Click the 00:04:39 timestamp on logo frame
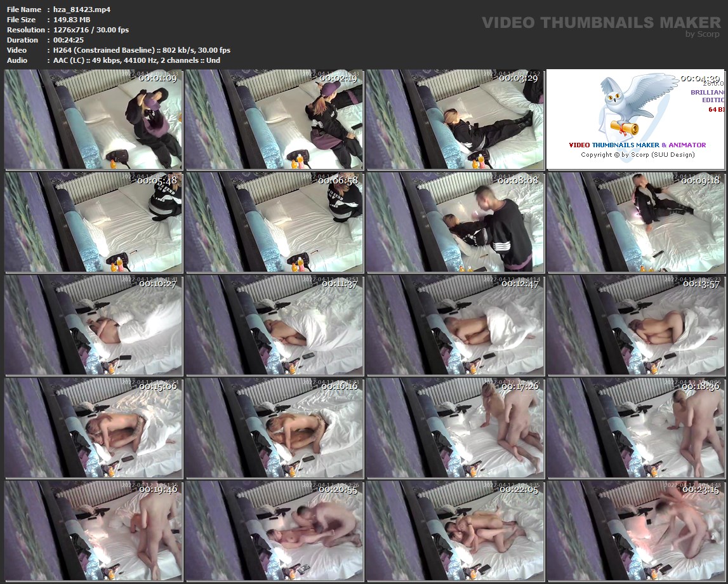This screenshot has width=728, height=584. [x=699, y=79]
